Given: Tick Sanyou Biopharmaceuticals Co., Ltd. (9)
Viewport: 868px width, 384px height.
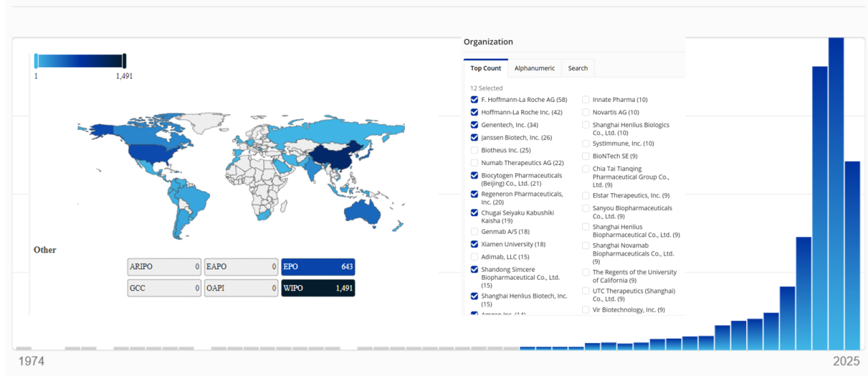Looking at the screenshot, I should click(x=586, y=208).
